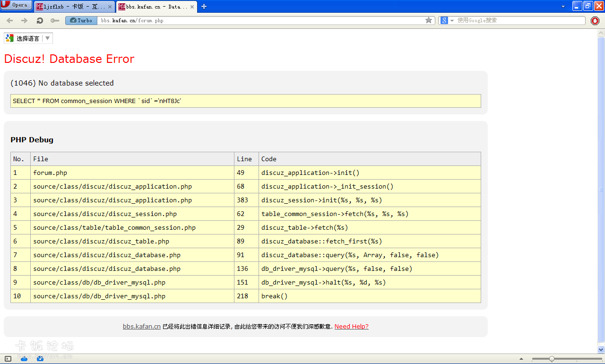Screen dimensions: 605x364
Task: Select the break() code cell
Action: point(370,296)
